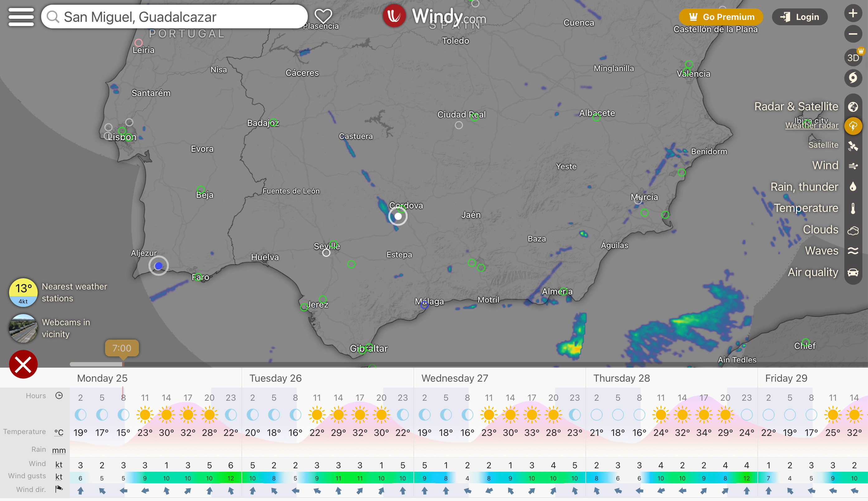Open the hamburger main menu
This screenshot has height=501, width=868.
[x=21, y=17]
